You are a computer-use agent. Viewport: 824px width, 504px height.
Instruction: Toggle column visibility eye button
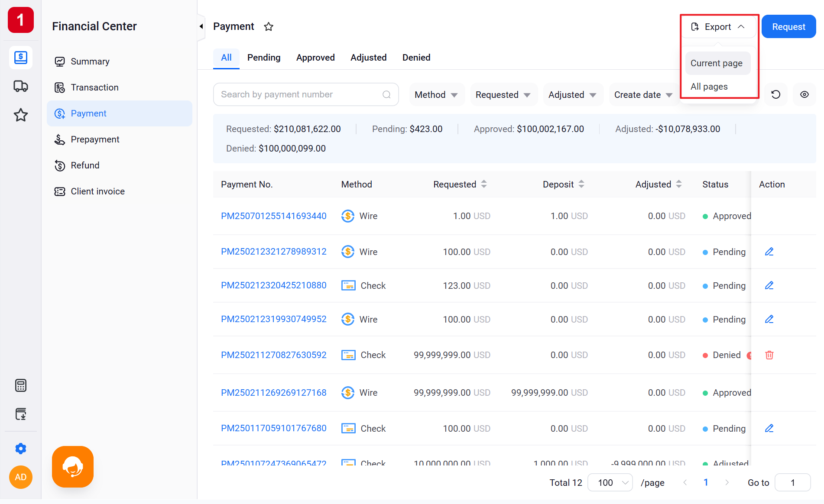pyautogui.click(x=805, y=94)
